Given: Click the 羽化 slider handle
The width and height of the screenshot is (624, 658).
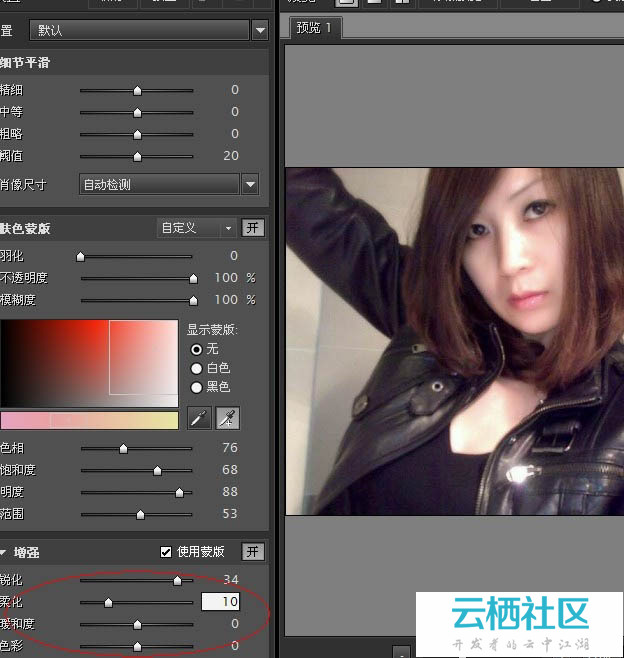Looking at the screenshot, I should tap(80, 256).
